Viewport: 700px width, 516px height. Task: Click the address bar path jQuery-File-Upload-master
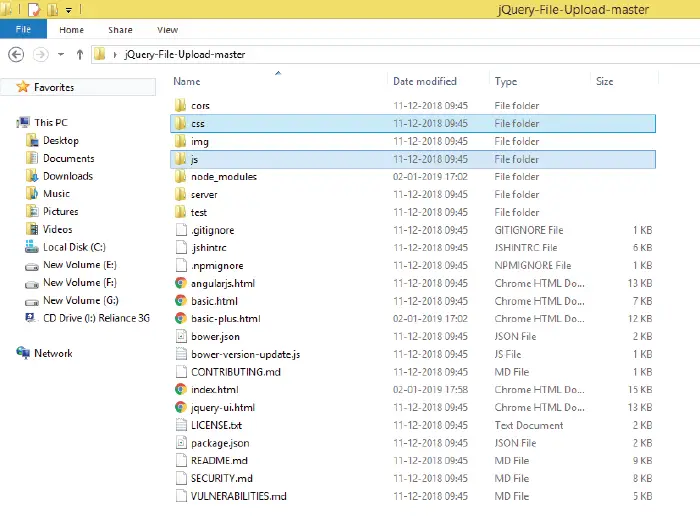[x=184, y=54]
